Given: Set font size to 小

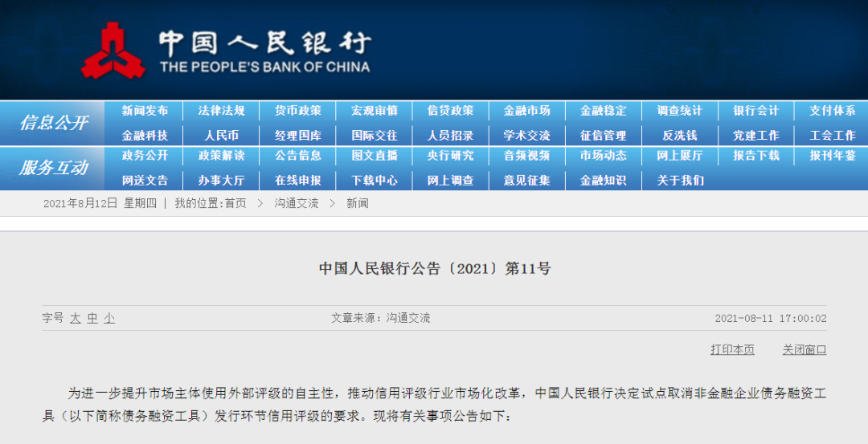Looking at the screenshot, I should pos(109,319).
